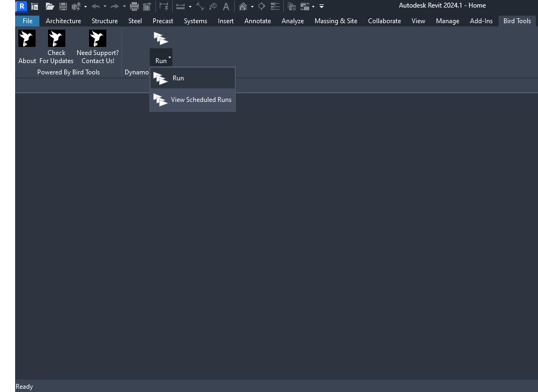Open the Customize Quick Access Toolbar dropdown
This screenshot has height=392, width=538.
pos(322,6)
